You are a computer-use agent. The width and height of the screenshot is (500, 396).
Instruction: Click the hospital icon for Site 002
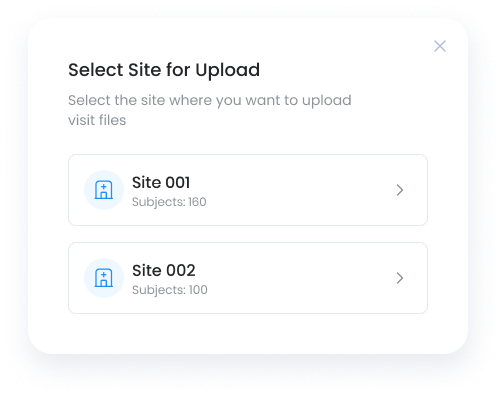click(x=104, y=278)
